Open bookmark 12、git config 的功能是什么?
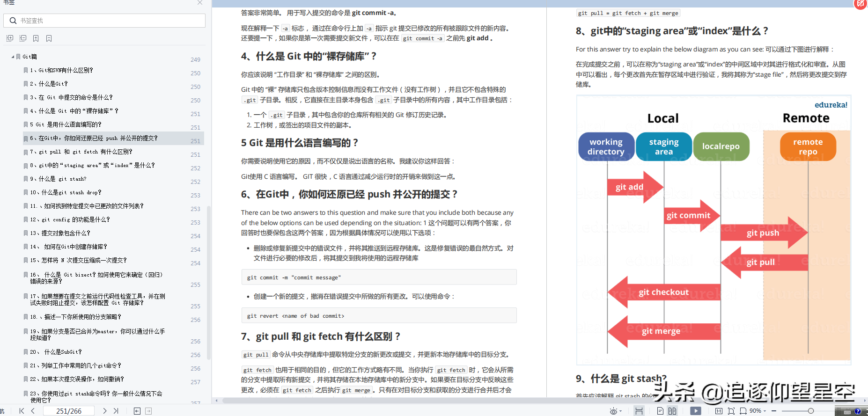Image resolution: width=868 pixels, height=416 pixels. click(70, 219)
